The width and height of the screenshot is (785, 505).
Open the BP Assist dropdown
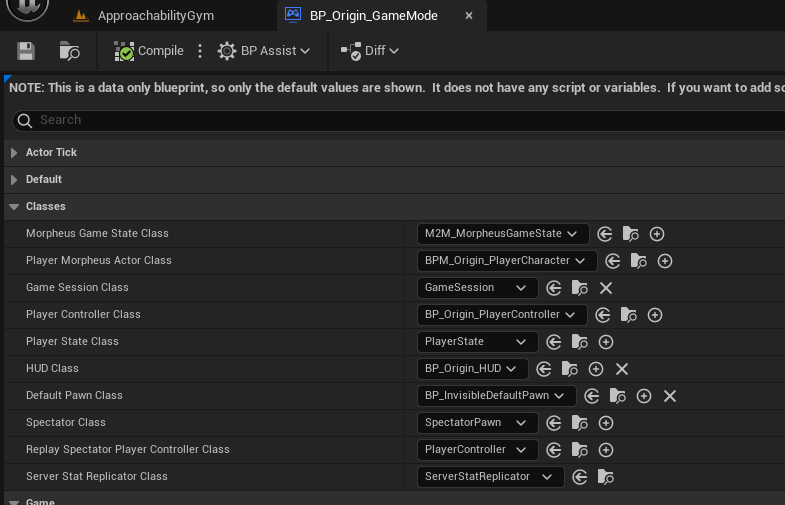click(x=264, y=51)
